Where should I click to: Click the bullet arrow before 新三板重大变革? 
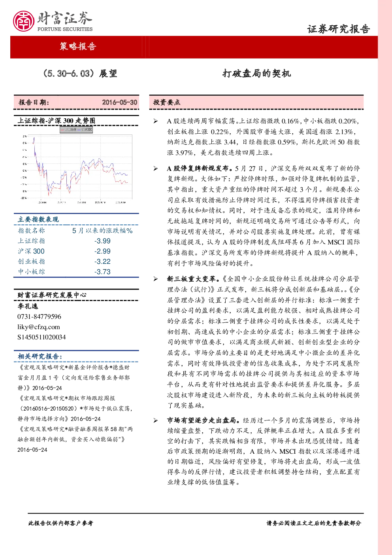[x=156, y=279]
